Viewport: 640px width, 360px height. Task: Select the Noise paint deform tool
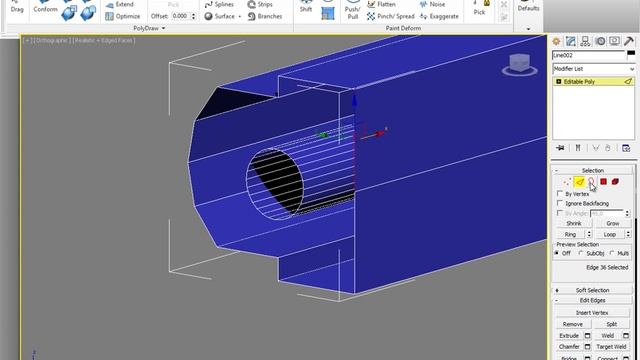point(432,4)
